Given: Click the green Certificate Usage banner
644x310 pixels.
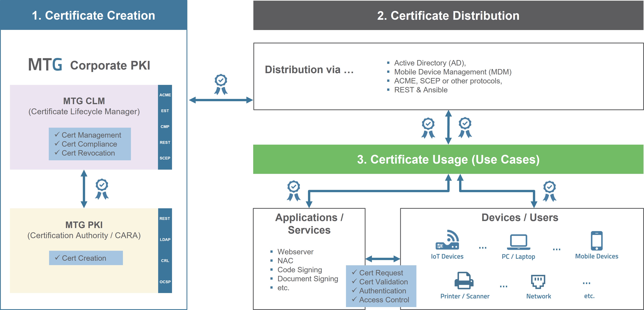Looking at the screenshot, I should pos(448,159).
